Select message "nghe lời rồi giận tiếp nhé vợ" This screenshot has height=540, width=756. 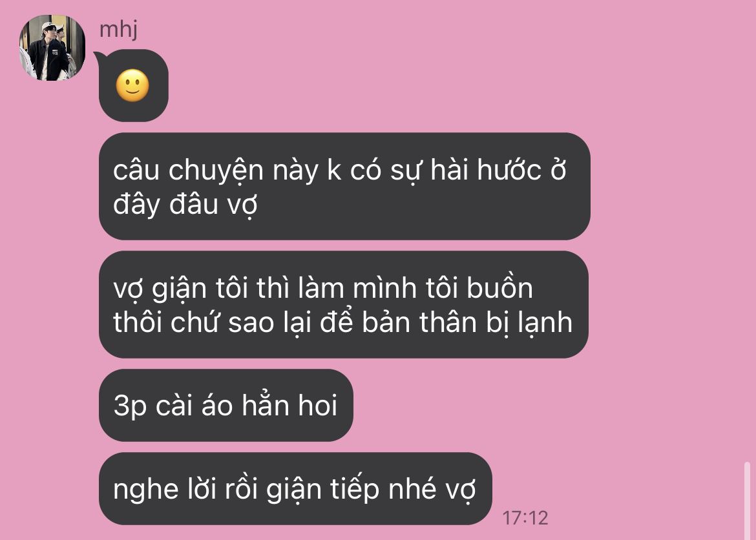[x=295, y=488]
